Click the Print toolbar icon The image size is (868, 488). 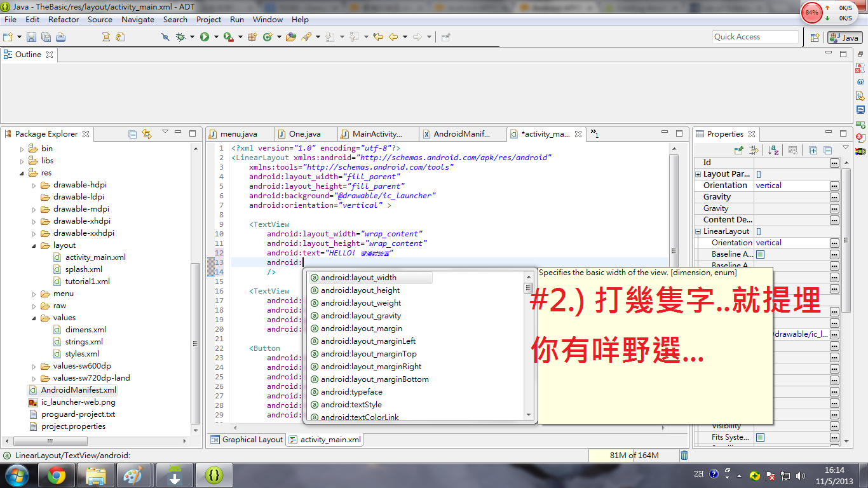click(60, 37)
